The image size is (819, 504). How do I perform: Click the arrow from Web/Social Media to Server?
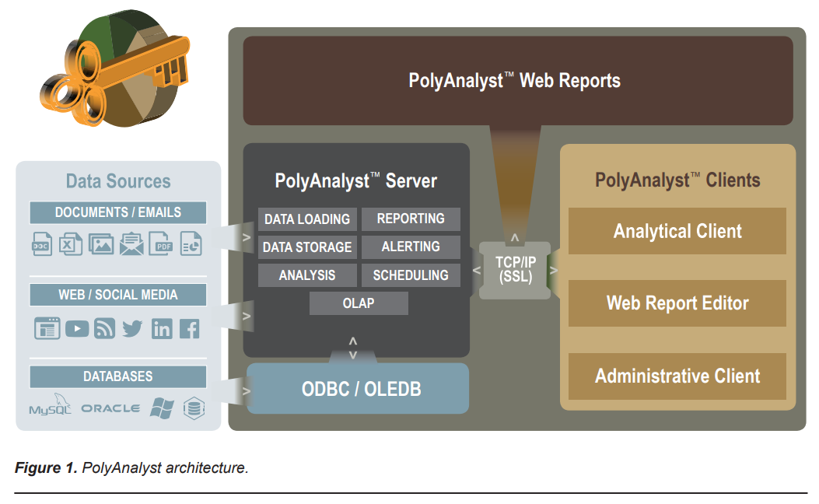(x=247, y=316)
